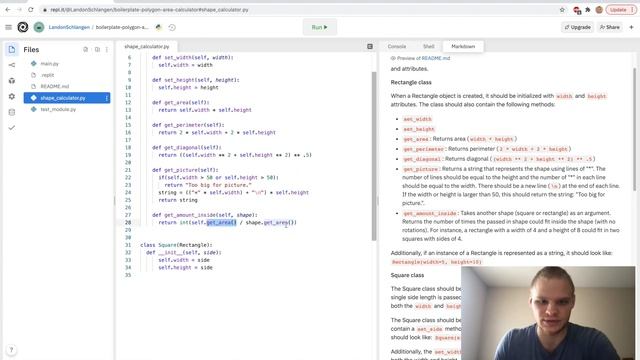The height and width of the screenshot is (360, 640).
Task: Click the help question mark icon
Action: click(x=11, y=350)
